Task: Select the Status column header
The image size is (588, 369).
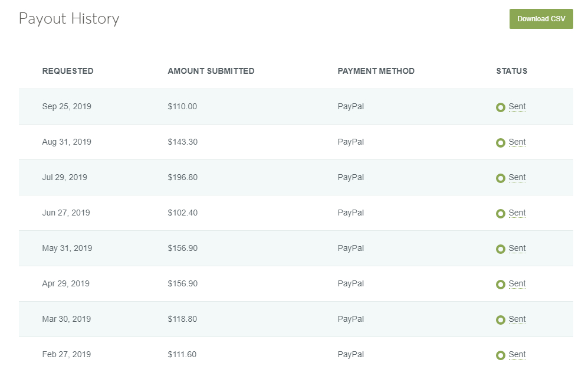Action: point(512,71)
